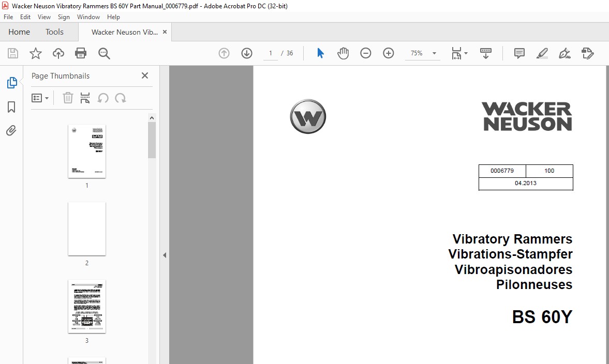Click the thumbnails panel scrollbar handle
This screenshot has height=364, width=609.
(152, 140)
